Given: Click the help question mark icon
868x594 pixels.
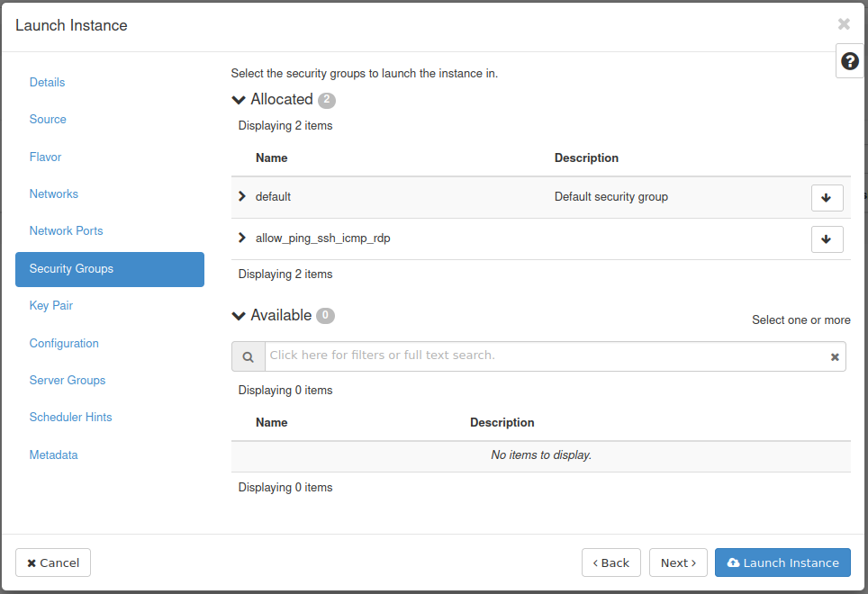Looking at the screenshot, I should pos(849,61).
